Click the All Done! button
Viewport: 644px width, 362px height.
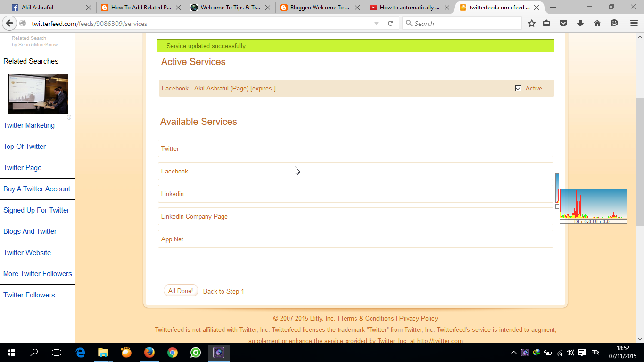click(181, 291)
